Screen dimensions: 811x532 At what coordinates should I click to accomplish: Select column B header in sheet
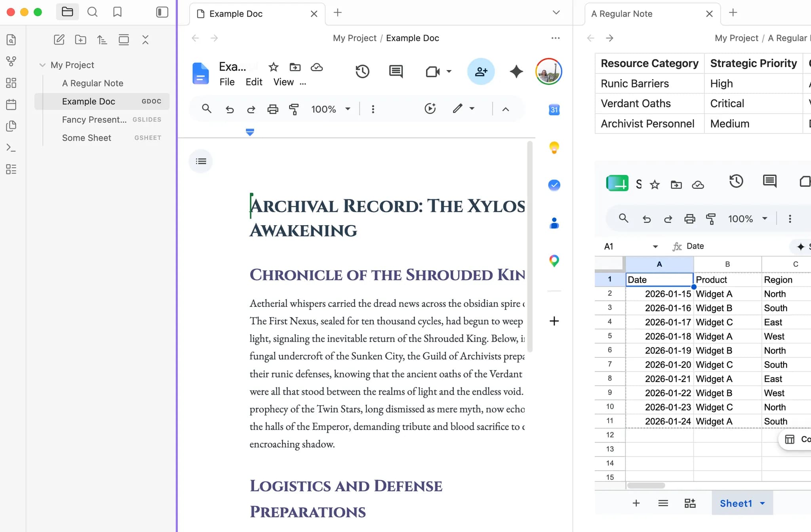click(727, 264)
